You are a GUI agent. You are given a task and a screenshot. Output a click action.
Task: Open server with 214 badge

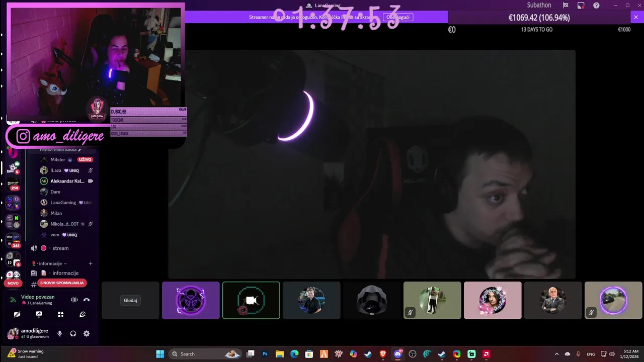pyautogui.click(x=13, y=185)
